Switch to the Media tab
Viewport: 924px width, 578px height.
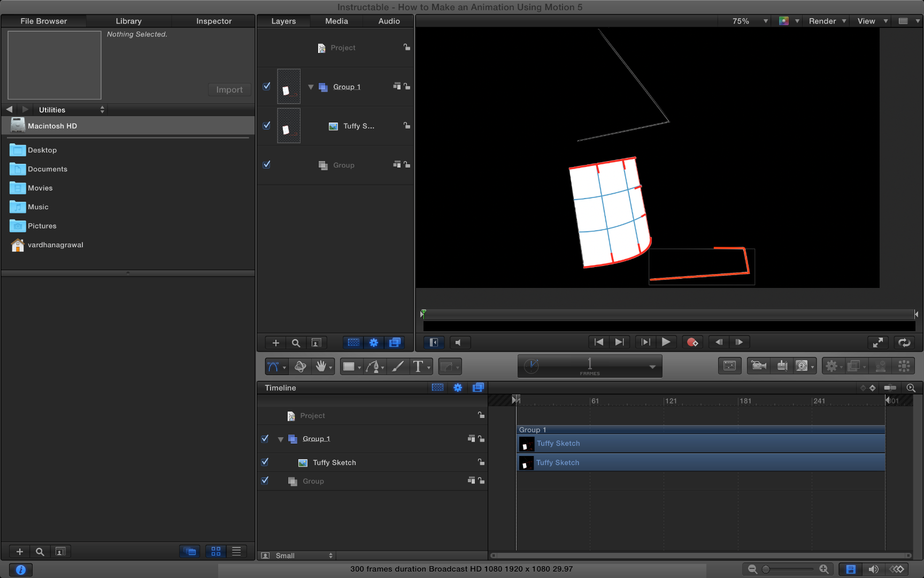click(x=337, y=21)
